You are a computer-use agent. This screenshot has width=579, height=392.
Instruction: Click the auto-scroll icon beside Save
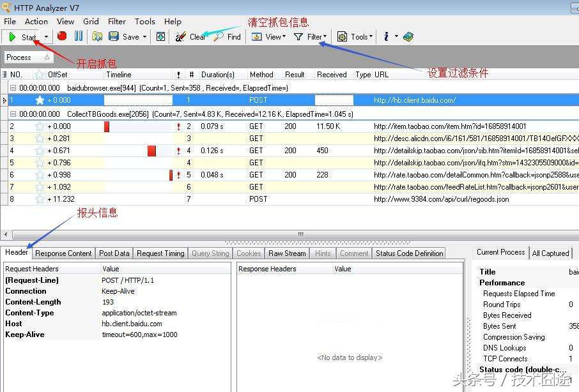tap(160, 36)
